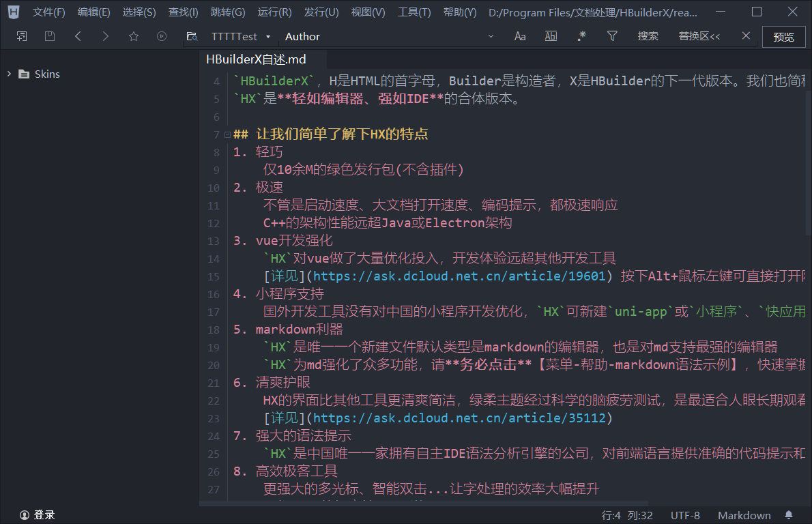Click the run play icon
This screenshot has width=812, height=524.
point(162,36)
